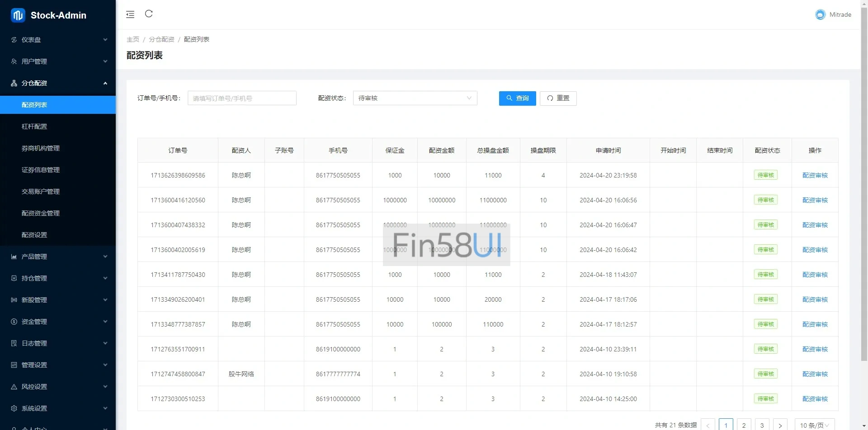The width and height of the screenshot is (868, 430).
Task: Go to page 2 of the list
Action: (x=744, y=425)
